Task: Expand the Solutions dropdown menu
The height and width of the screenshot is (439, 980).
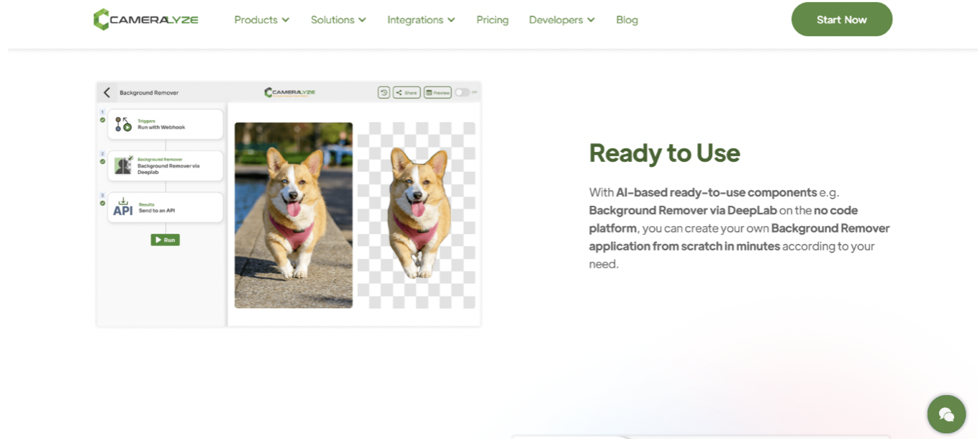Action: [338, 19]
